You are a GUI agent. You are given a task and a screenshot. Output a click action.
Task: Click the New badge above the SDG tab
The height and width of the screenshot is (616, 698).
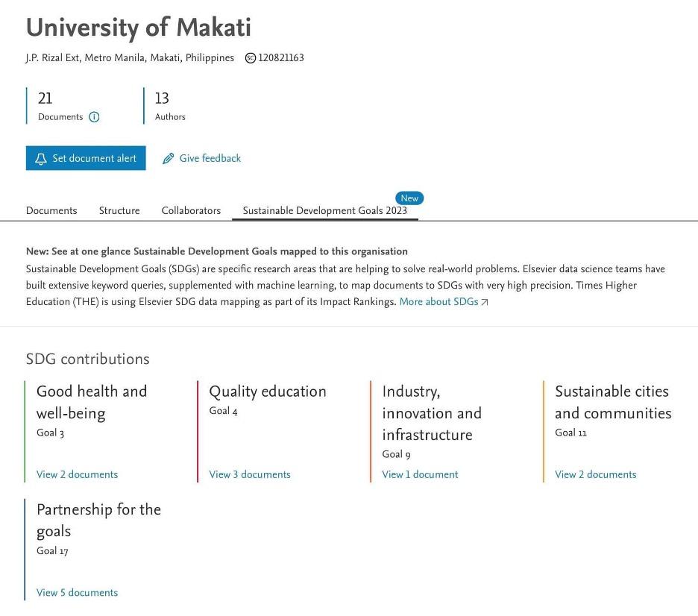409,198
